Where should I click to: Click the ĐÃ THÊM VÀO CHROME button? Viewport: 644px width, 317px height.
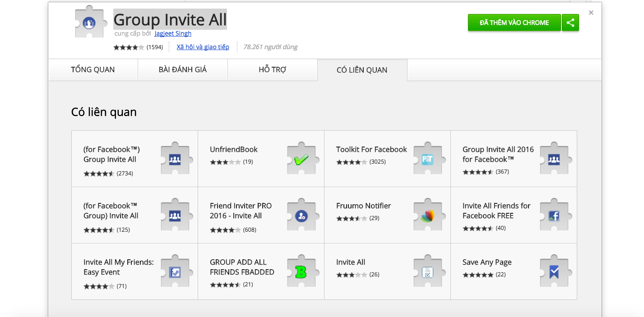pos(514,23)
